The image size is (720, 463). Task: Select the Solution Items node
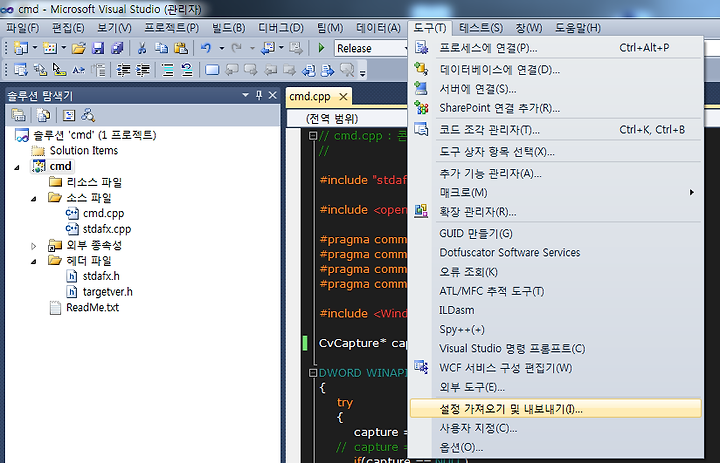(x=84, y=150)
